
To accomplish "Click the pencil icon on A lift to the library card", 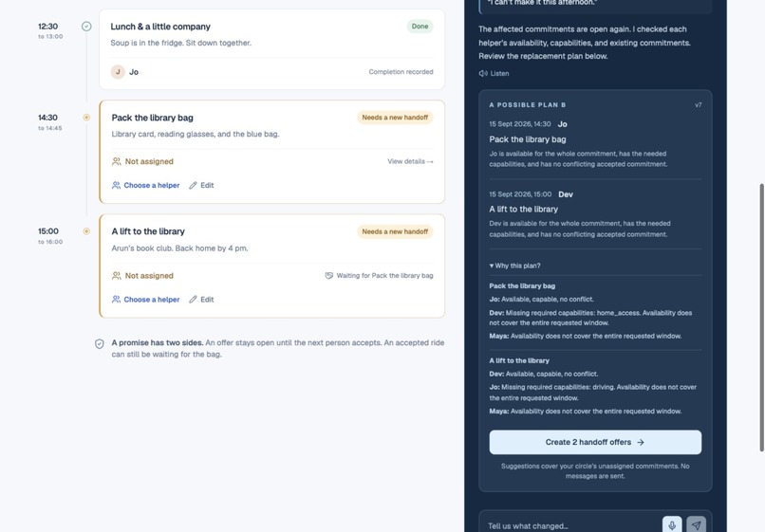I will (x=194, y=300).
